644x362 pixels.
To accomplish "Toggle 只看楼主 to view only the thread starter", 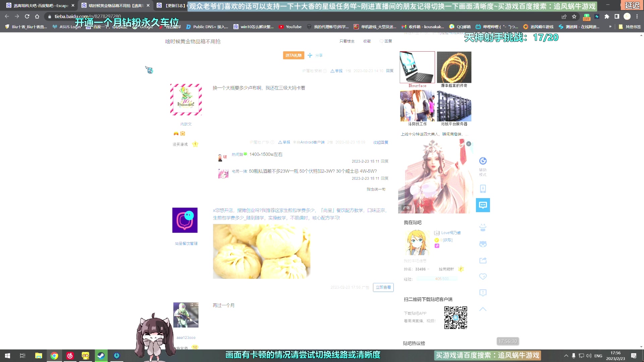I will click(x=347, y=41).
